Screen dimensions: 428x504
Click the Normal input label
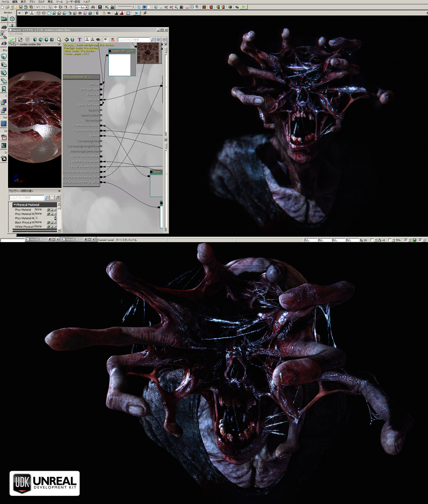[x=94, y=136]
